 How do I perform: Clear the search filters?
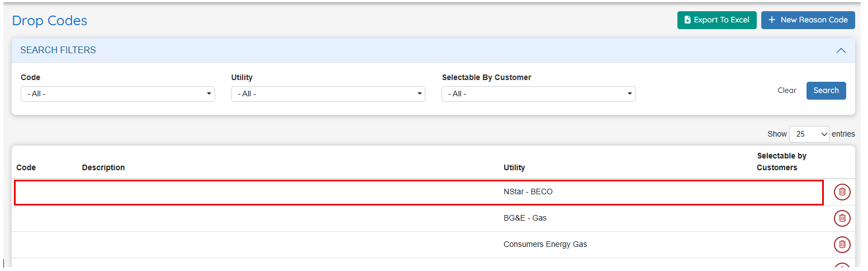pyautogui.click(x=786, y=91)
